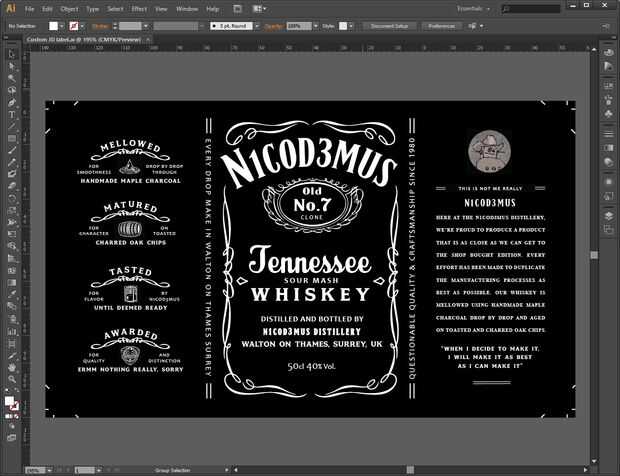
Task: Open the Artboards panel
Action: (609, 229)
